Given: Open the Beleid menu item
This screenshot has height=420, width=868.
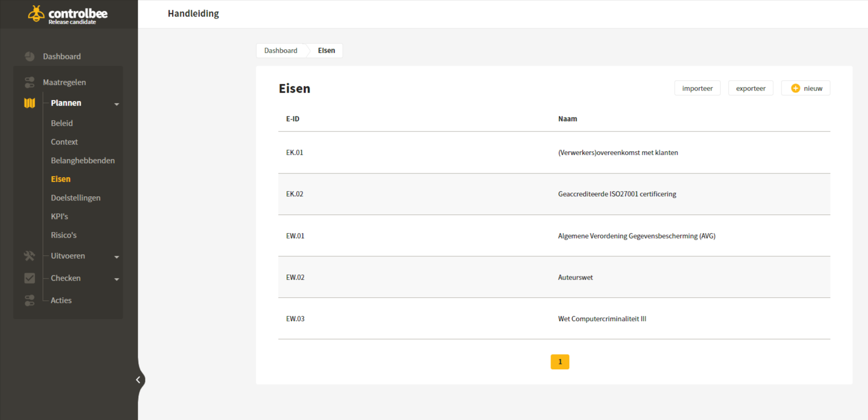Looking at the screenshot, I should [62, 123].
